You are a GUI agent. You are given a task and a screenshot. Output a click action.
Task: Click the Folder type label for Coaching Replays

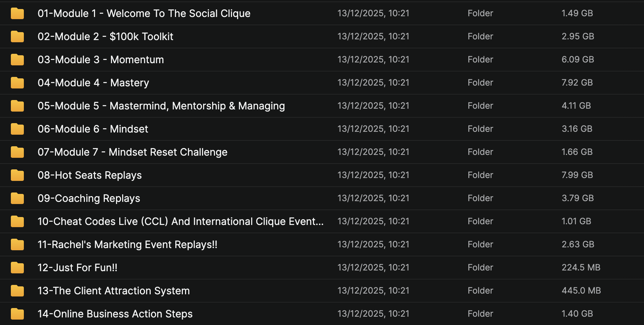(x=480, y=198)
